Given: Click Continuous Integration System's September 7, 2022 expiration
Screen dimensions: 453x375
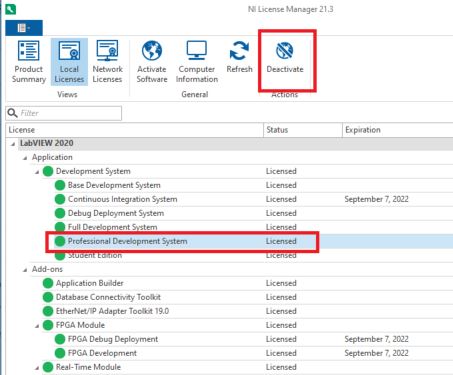Looking at the screenshot, I should point(376,199).
